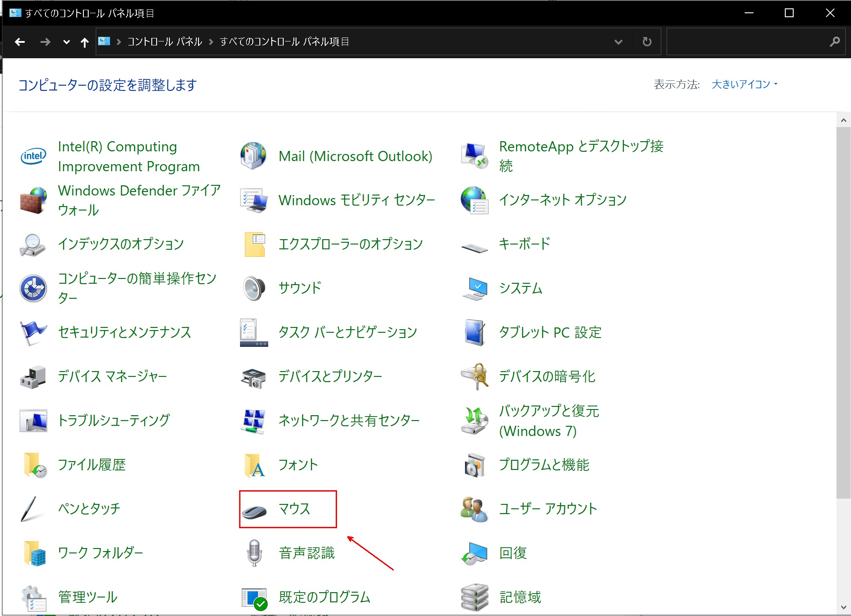The height and width of the screenshot is (616, 851).
Task: Expand the address bar history dropdown
Action: pos(619,42)
